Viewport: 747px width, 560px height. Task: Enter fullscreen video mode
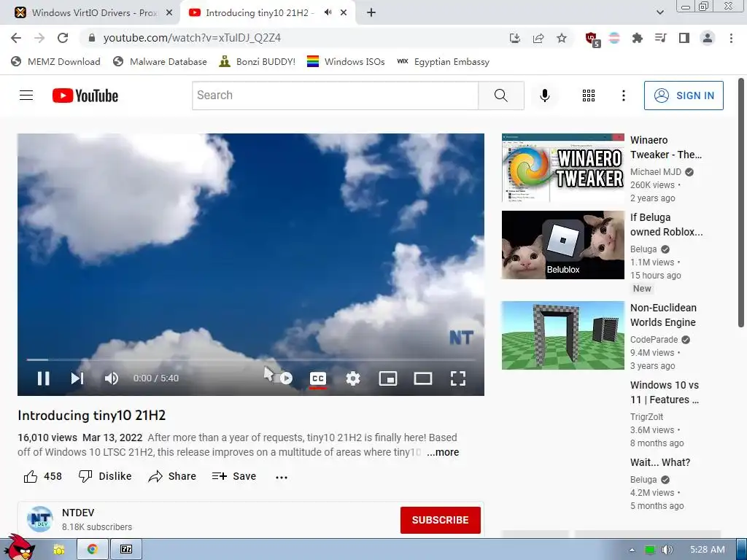(458, 378)
